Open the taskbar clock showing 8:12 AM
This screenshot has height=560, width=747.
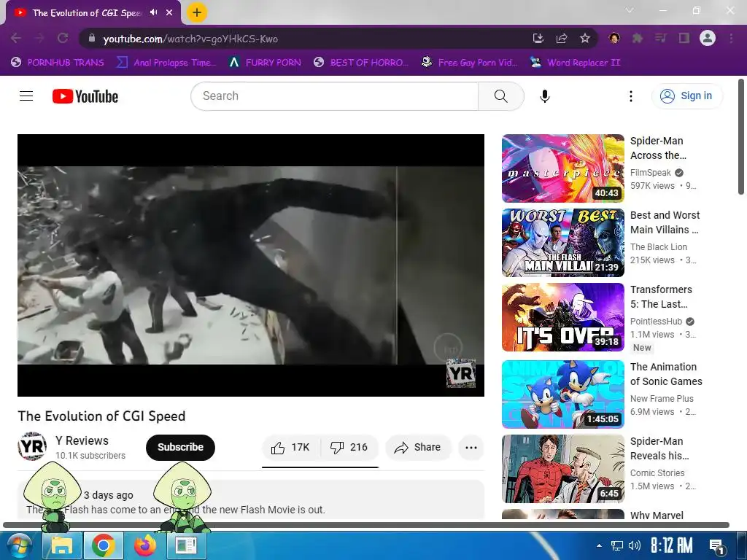click(672, 545)
